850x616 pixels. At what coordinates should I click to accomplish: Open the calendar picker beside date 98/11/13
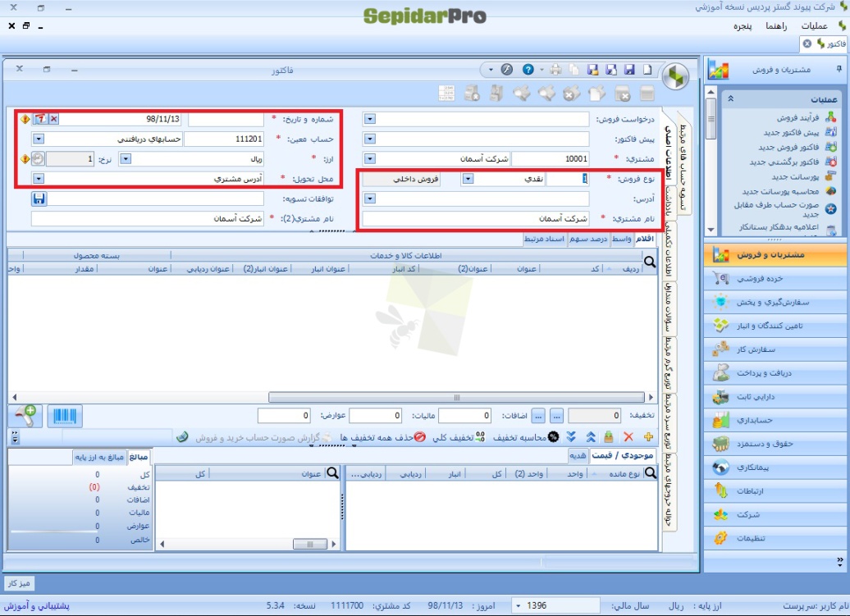(x=41, y=119)
